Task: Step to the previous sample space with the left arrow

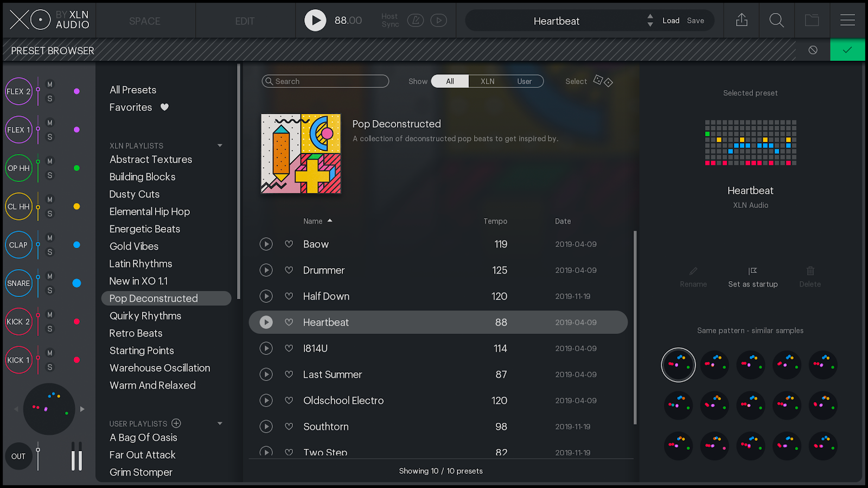Action: click(16, 409)
